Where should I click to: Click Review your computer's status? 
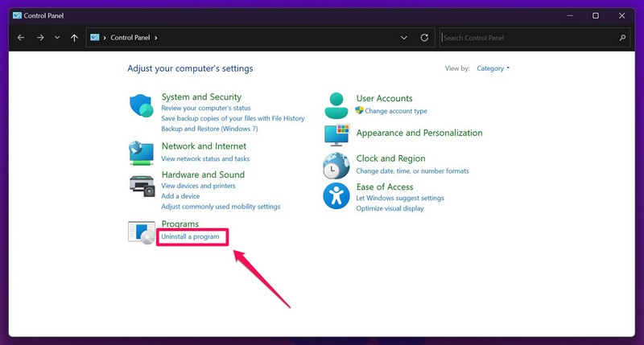click(x=206, y=108)
